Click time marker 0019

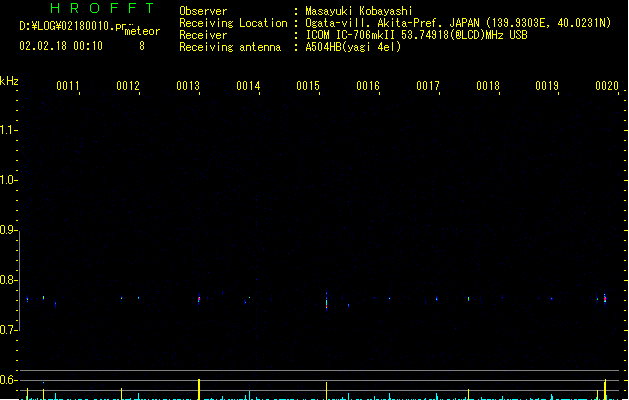547,86
